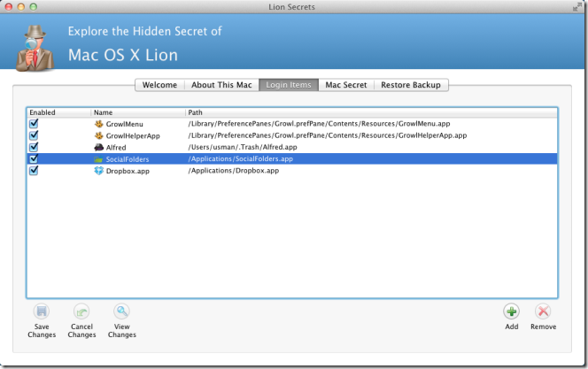Click the GrowlHelperApp paw icon
The width and height of the screenshot is (588, 369).
[x=98, y=135]
